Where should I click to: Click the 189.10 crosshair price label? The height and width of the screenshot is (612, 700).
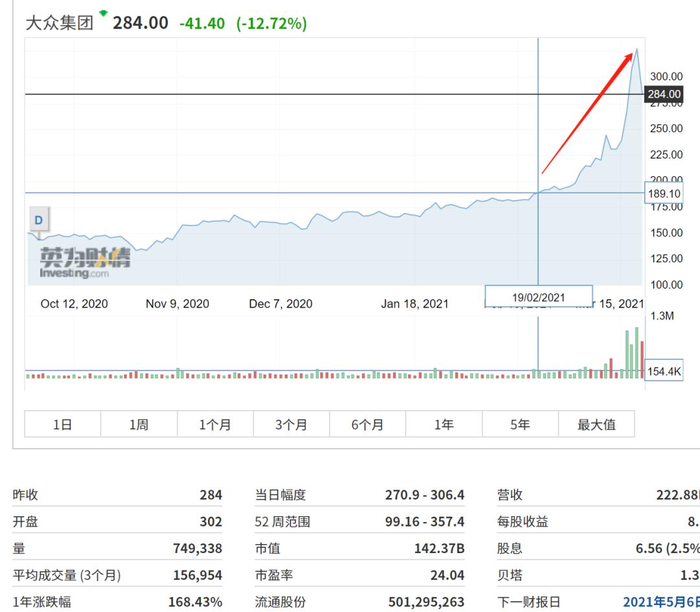(664, 194)
